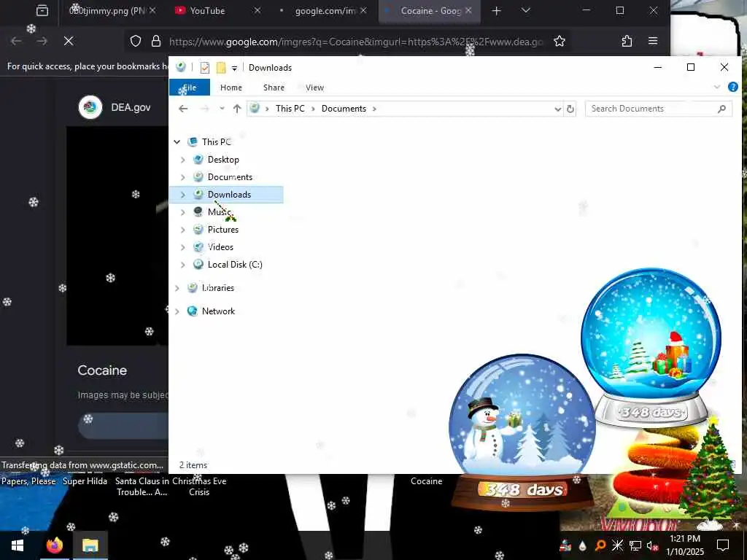
Task: Expand the Local Disk (C:) node
Action: (x=183, y=264)
